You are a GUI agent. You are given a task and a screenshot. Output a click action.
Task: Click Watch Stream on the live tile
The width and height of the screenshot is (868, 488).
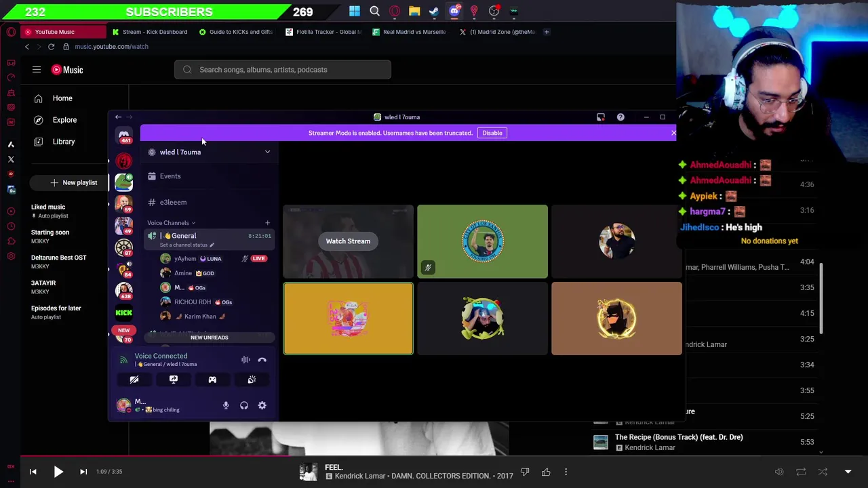[348, 241]
